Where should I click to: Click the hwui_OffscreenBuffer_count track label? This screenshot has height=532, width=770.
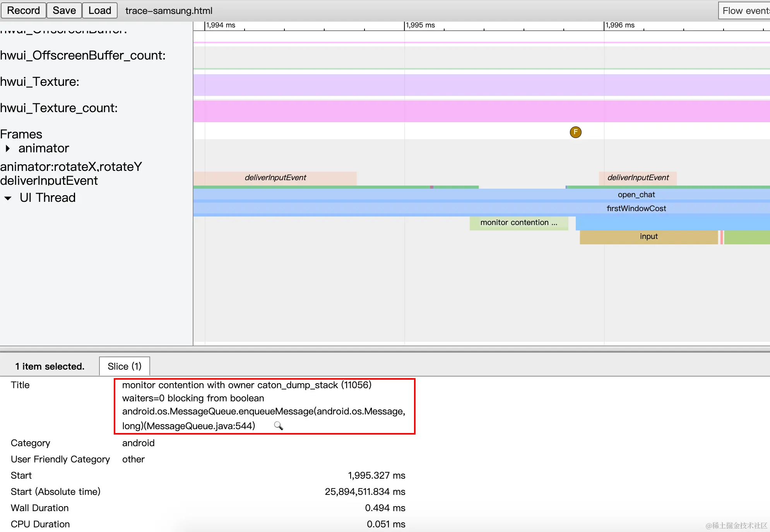coord(83,55)
